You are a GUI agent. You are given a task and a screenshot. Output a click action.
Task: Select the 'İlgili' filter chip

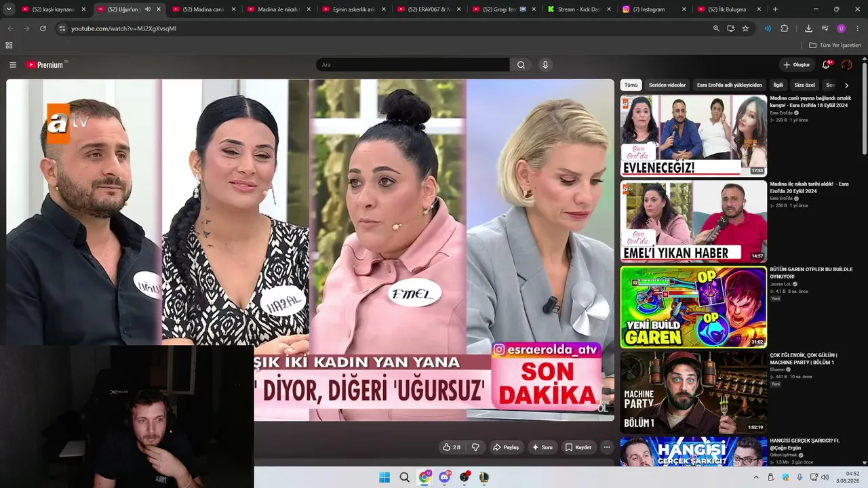(x=778, y=85)
